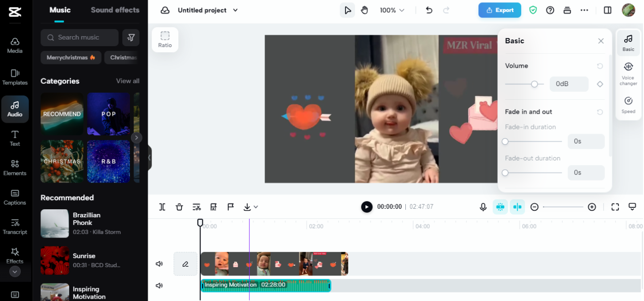Open the Captions panel in left sidebar
This screenshot has width=644, height=301.
(15, 198)
